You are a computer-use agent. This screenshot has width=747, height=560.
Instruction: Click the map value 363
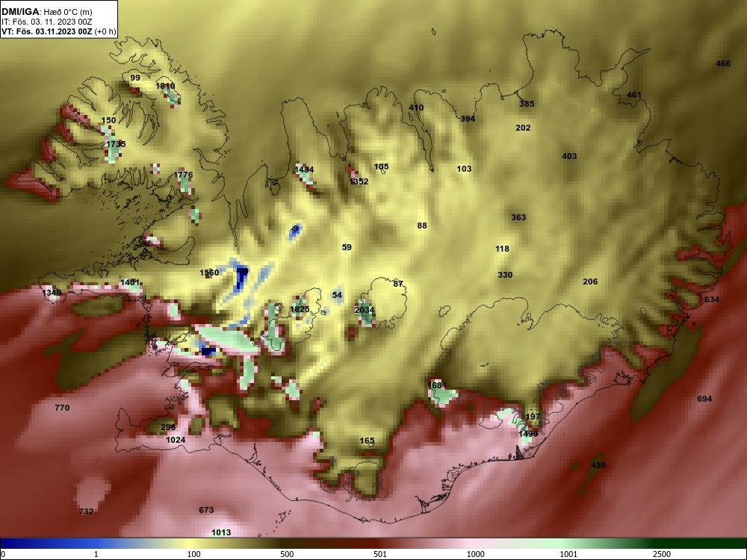[518, 217]
